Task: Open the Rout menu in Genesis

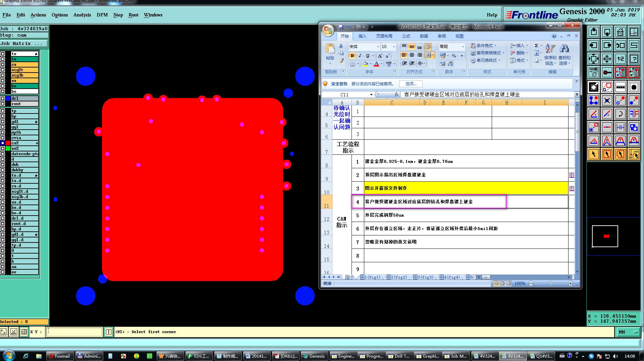Action: click(133, 15)
